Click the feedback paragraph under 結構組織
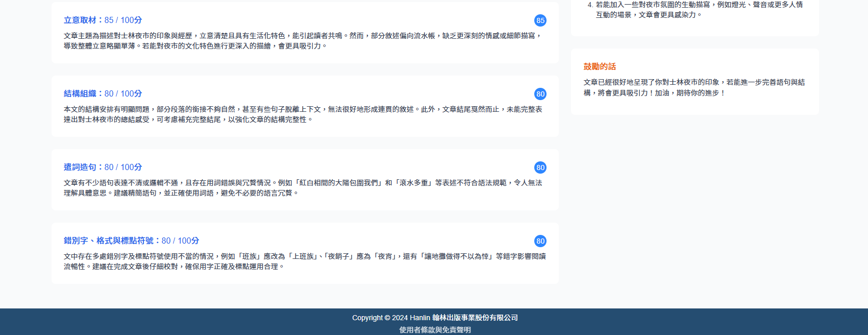Screen dimensions: 868x335 302,114
